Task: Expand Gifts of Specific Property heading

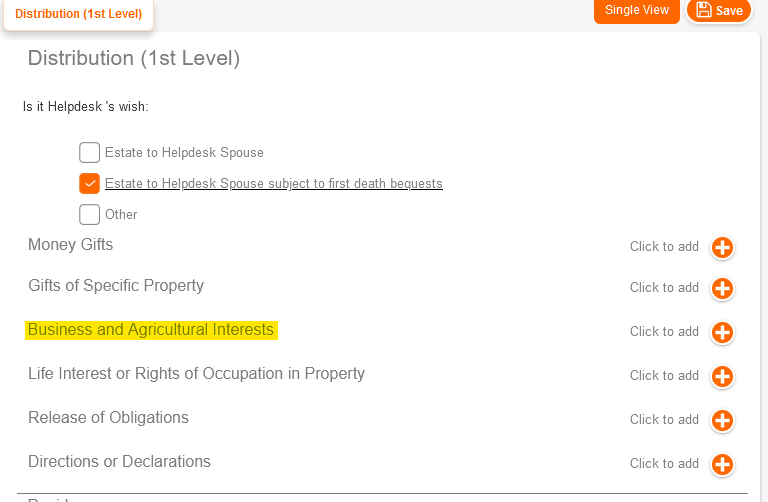Action: pyautogui.click(x=116, y=286)
